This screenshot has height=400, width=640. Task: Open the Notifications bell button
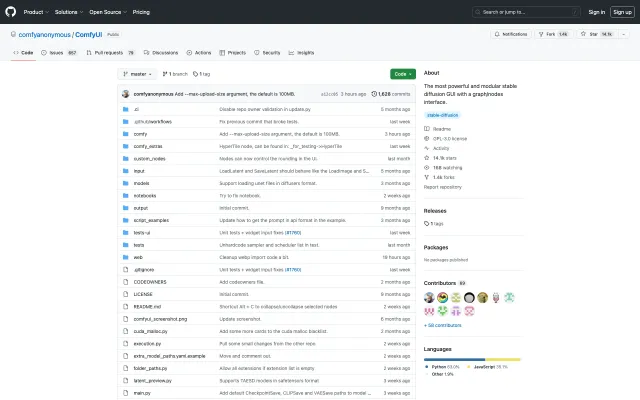(514, 34)
